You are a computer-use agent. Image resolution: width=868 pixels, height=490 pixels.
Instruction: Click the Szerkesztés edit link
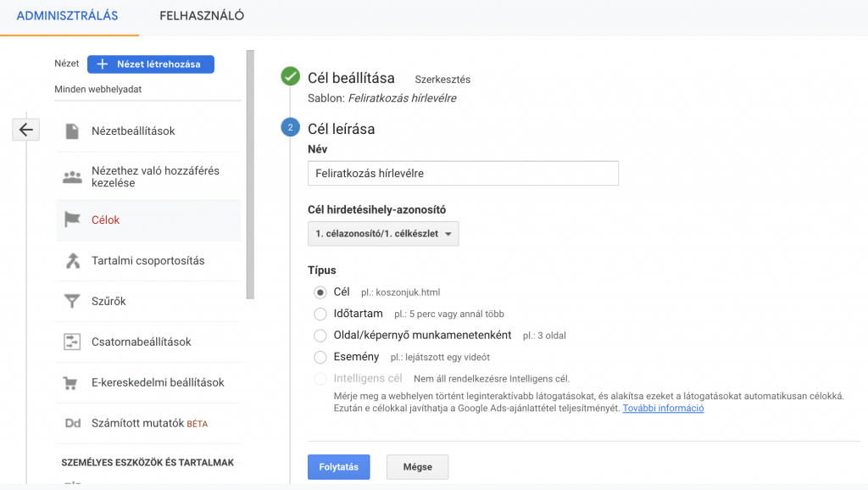click(442, 80)
